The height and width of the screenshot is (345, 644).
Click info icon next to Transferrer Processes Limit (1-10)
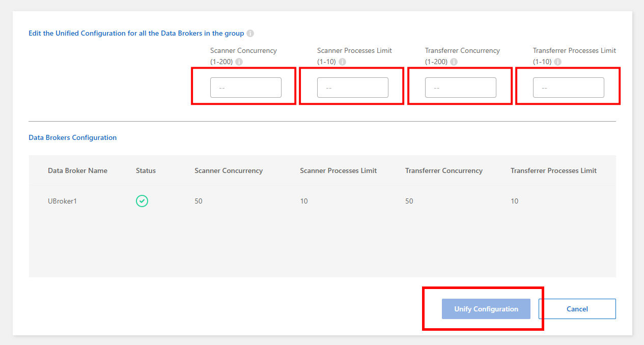coord(557,62)
